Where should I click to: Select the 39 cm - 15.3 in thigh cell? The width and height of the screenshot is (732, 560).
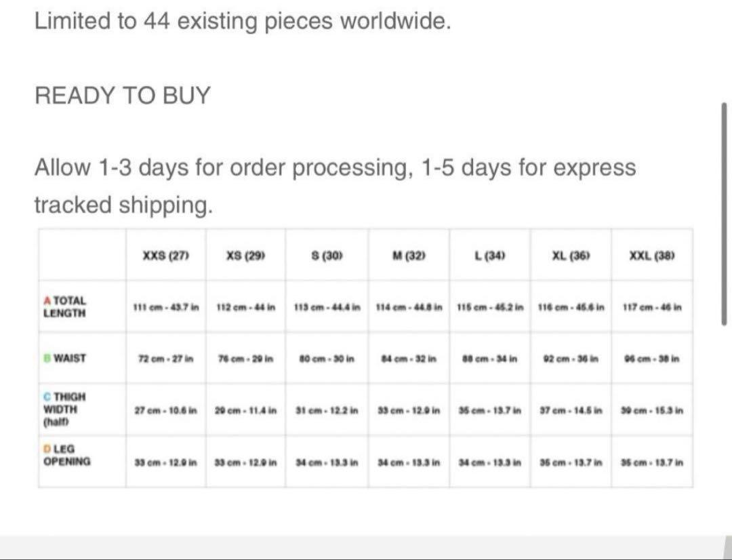pos(652,411)
